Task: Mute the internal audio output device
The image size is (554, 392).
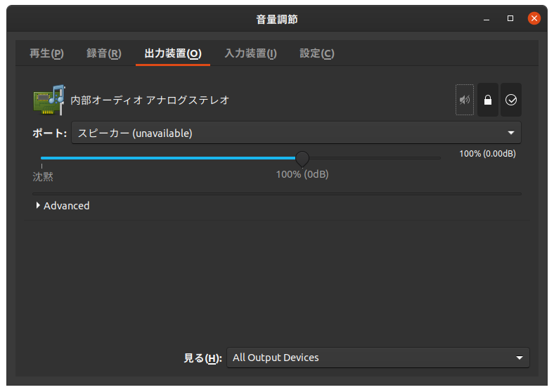Action: [x=465, y=100]
